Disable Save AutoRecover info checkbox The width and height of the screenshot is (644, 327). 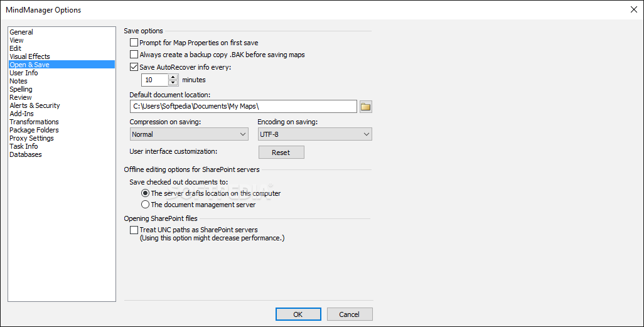coord(134,67)
